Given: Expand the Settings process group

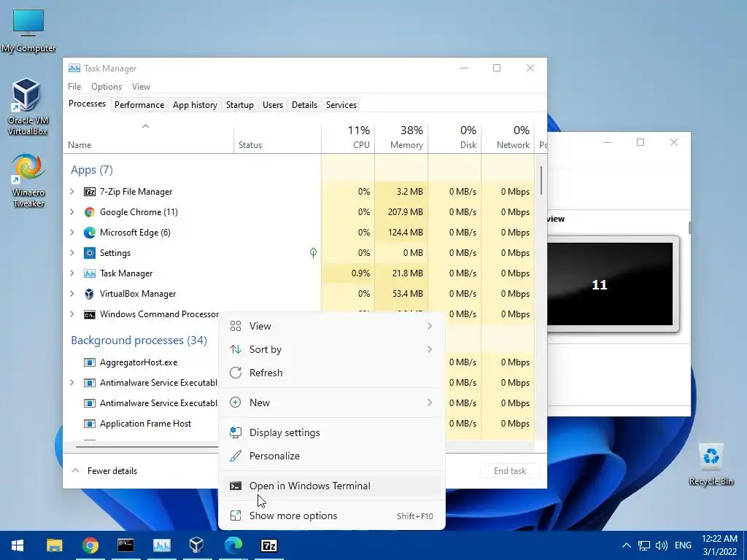Looking at the screenshot, I should tap(72, 253).
